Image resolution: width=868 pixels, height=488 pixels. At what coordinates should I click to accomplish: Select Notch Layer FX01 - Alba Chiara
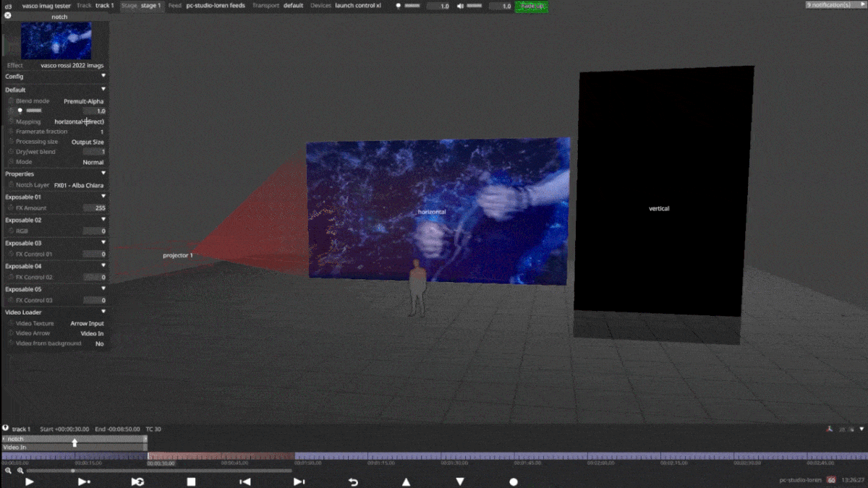[x=79, y=185]
